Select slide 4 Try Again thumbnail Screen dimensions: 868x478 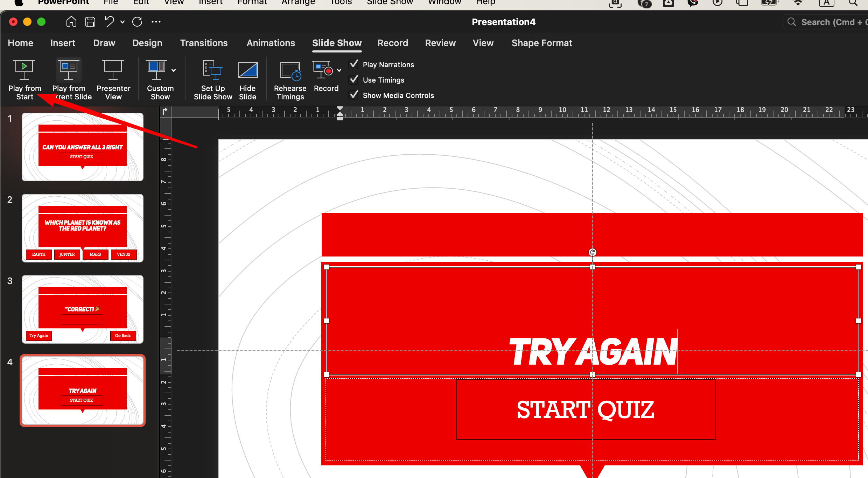pyautogui.click(x=83, y=391)
